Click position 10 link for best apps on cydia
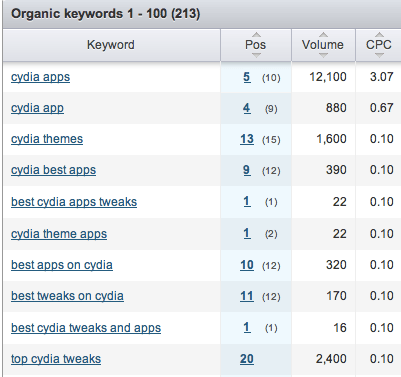Viewport: 401px width, 377px height. tap(247, 265)
